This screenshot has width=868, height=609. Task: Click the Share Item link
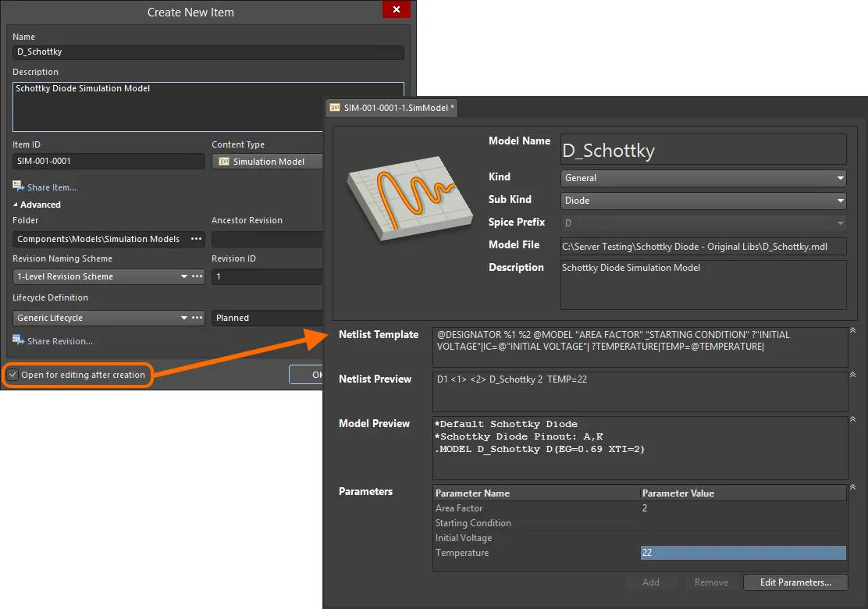click(x=52, y=187)
